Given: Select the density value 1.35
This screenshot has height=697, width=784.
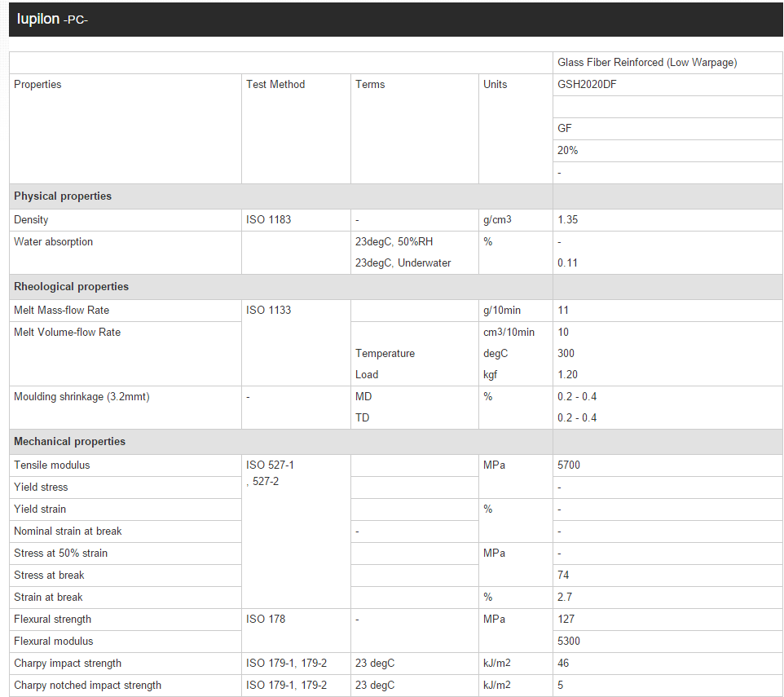Looking at the screenshot, I should 568,220.
